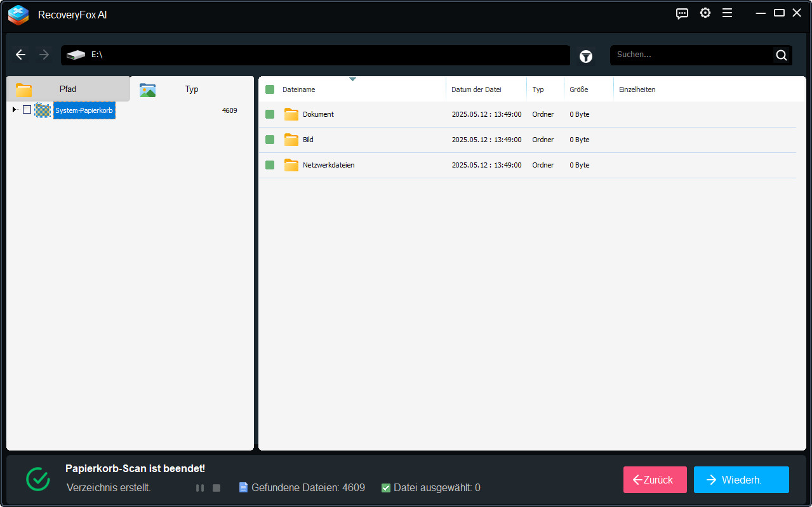The height and width of the screenshot is (507, 812).
Task: Sort by the Datum der Datei column
Action: (476, 89)
